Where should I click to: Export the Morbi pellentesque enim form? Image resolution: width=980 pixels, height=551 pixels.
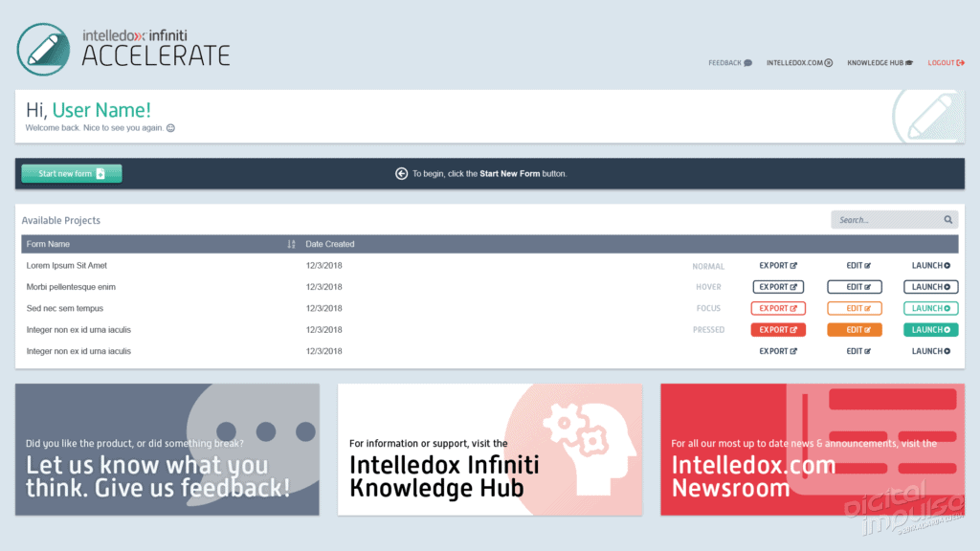pyautogui.click(x=778, y=287)
